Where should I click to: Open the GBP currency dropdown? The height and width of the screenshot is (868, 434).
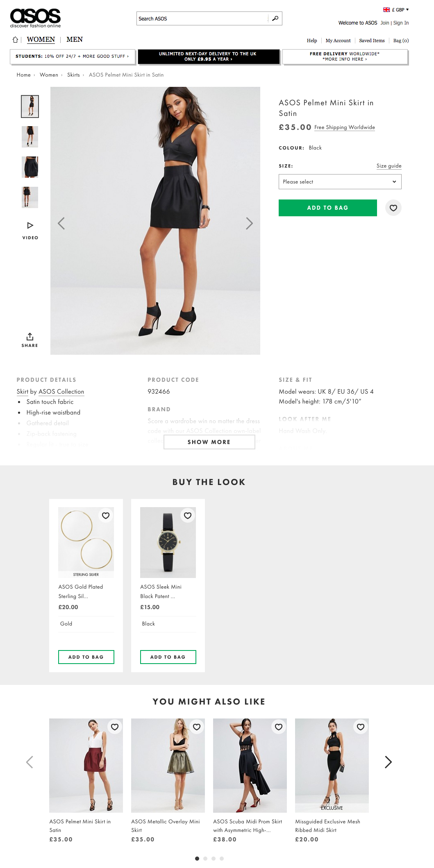pyautogui.click(x=396, y=10)
